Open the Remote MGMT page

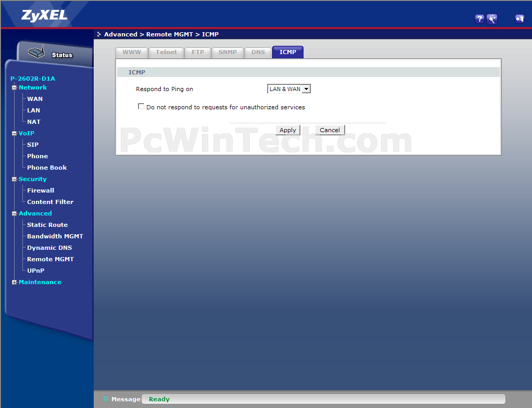50,260
